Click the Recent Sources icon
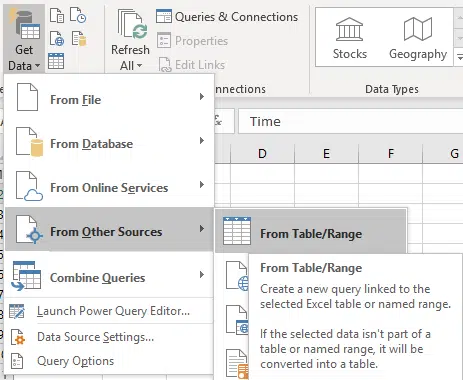The image size is (463, 380). tap(78, 15)
